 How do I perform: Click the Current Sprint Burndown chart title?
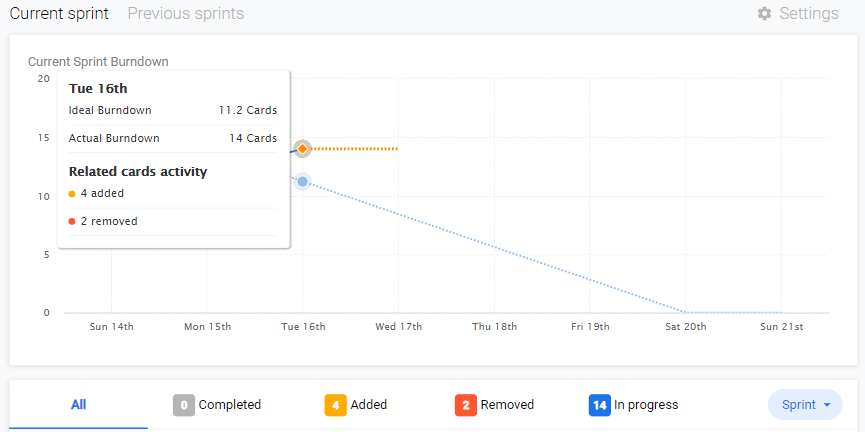coord(98,61)
